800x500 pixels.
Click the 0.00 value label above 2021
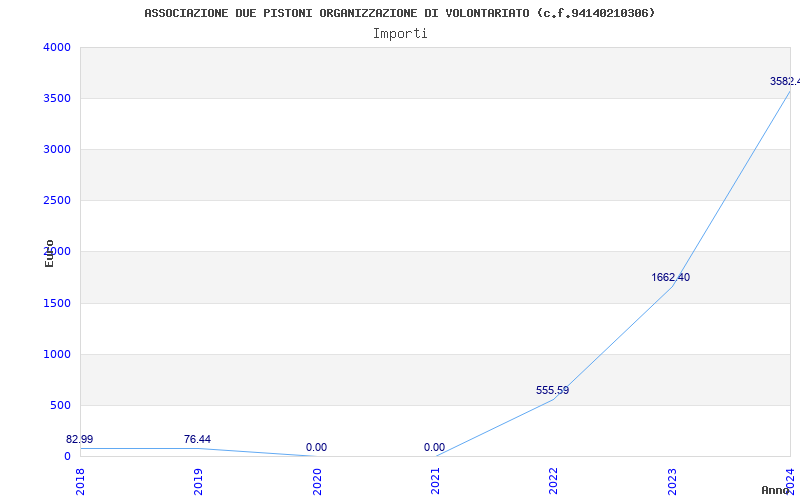click(x=434, y=447)
